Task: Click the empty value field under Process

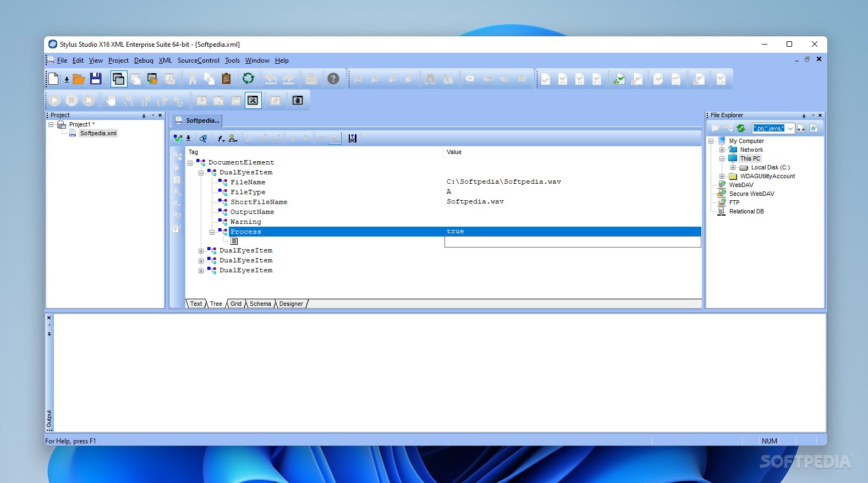Action: tap(573, 241)
